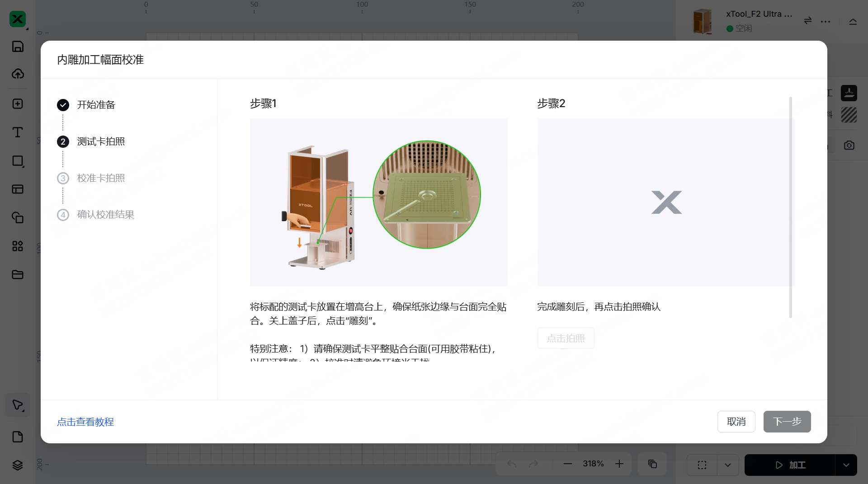Open the layers icon in sidebar
Image resolution: width=868 pixels, height=484 pixels.
(18, 465)
